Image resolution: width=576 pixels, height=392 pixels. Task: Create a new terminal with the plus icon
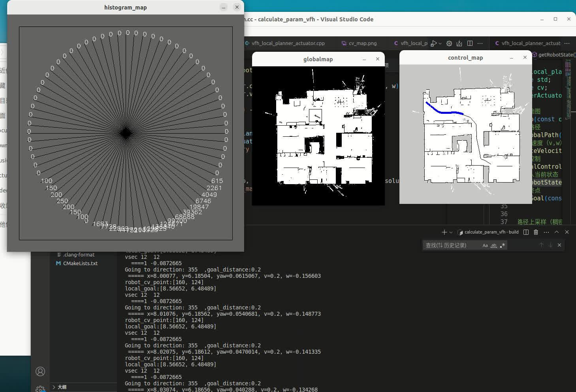444,232
